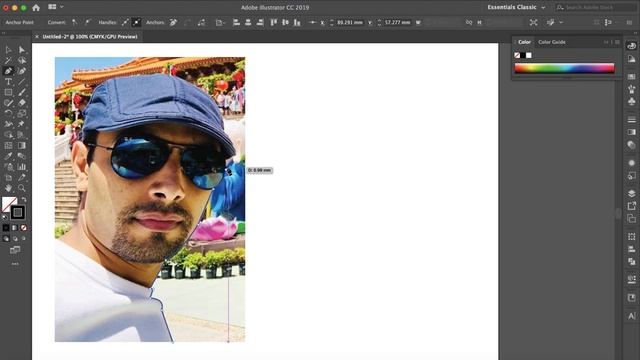This screenshot has height=360, width=640.
Task: Switch to the Color Guide tab
Action: click(551, 42)
